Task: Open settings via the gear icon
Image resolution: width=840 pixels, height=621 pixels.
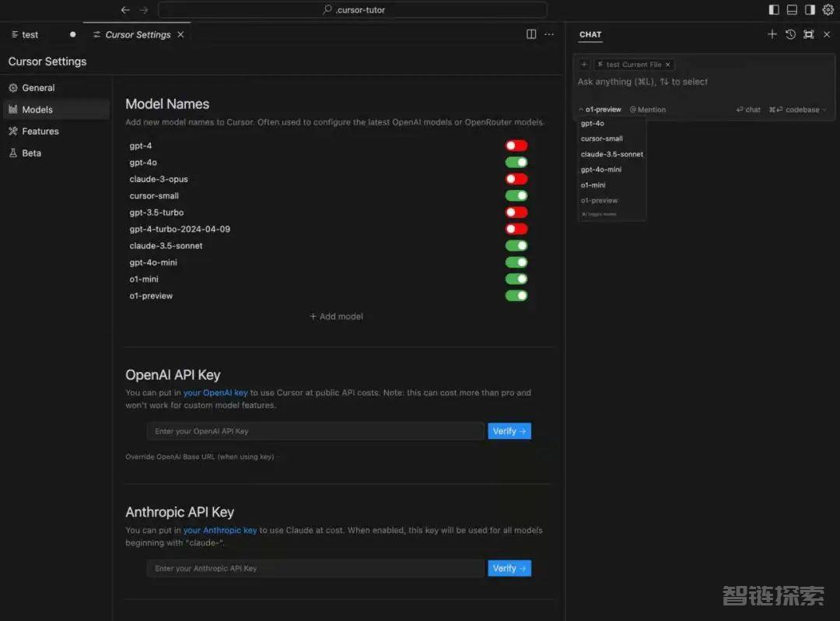Action: (828, 9)
